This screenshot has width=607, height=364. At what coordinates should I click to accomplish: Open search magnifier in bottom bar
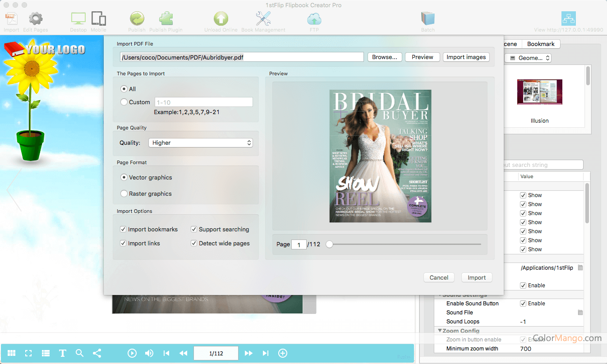pyautogui.click(x=79, y=353)
